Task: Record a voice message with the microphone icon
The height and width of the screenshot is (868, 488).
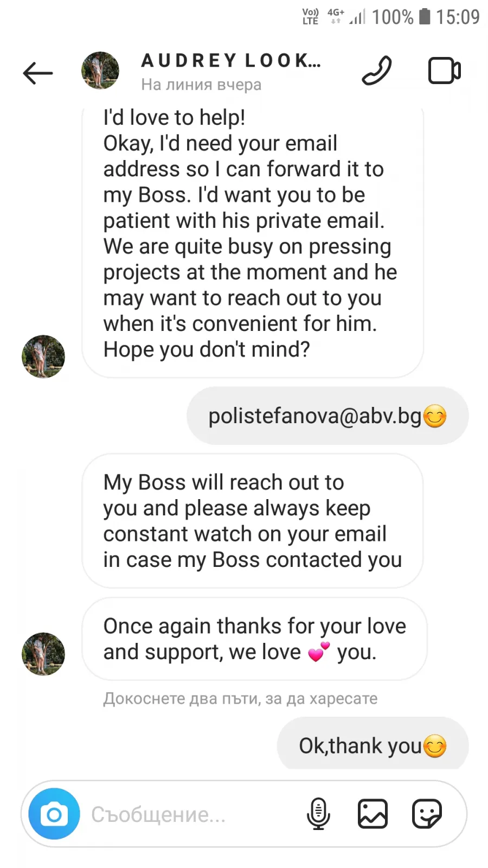Action: coord(318,814)
